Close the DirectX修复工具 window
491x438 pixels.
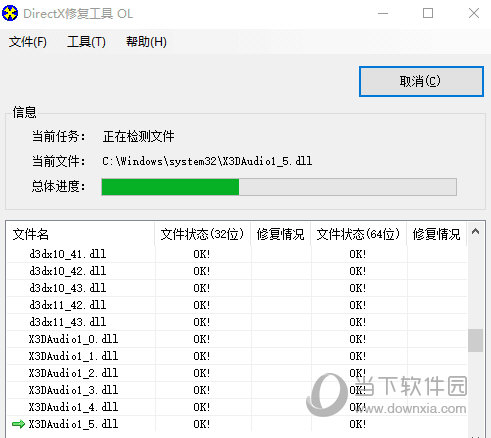click(474, 13)
